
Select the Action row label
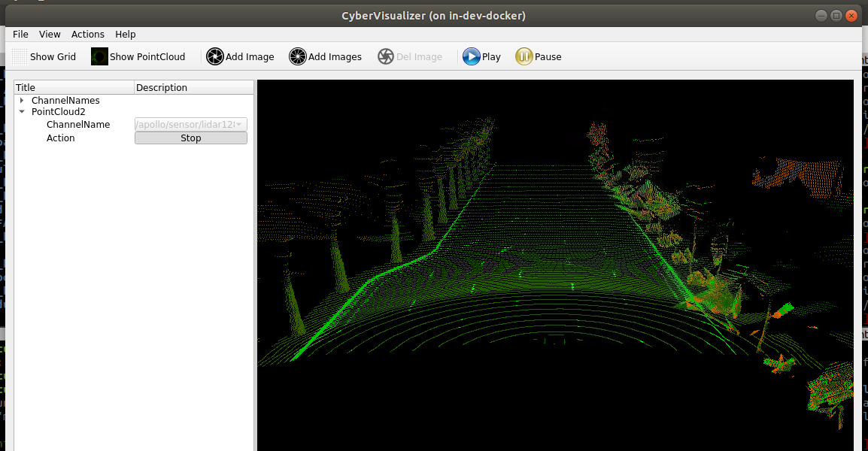click(x=61, y=138)
